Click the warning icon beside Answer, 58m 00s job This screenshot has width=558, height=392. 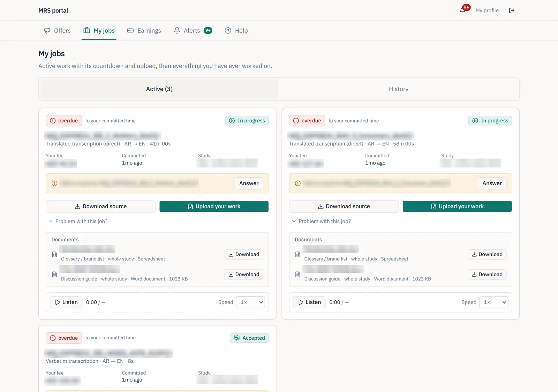[297, 183]
